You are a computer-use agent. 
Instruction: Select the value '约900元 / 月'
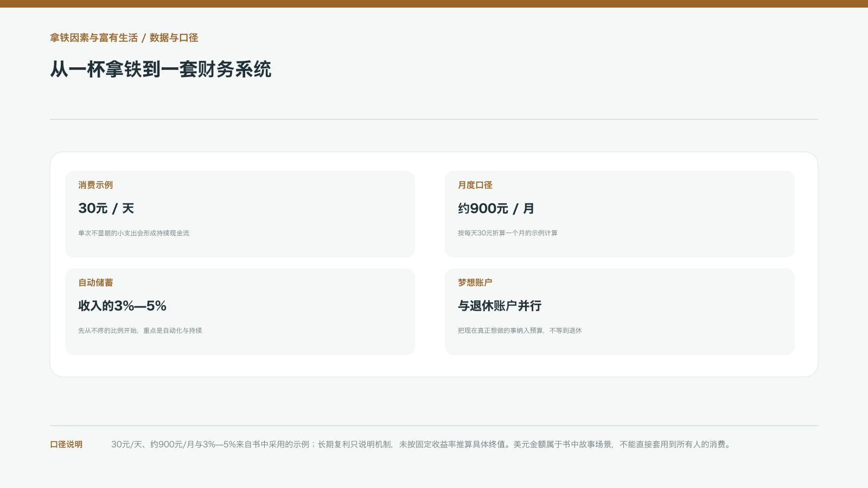[496, 208]
